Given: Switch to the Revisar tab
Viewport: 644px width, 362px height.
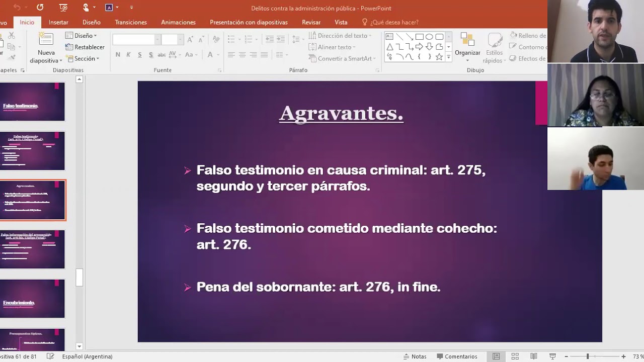Looking at the screenshot, I should click(311, 22).
